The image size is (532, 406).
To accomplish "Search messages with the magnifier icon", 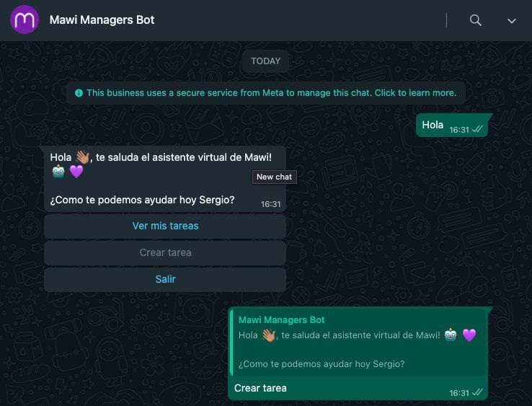I will pos(475,20).
